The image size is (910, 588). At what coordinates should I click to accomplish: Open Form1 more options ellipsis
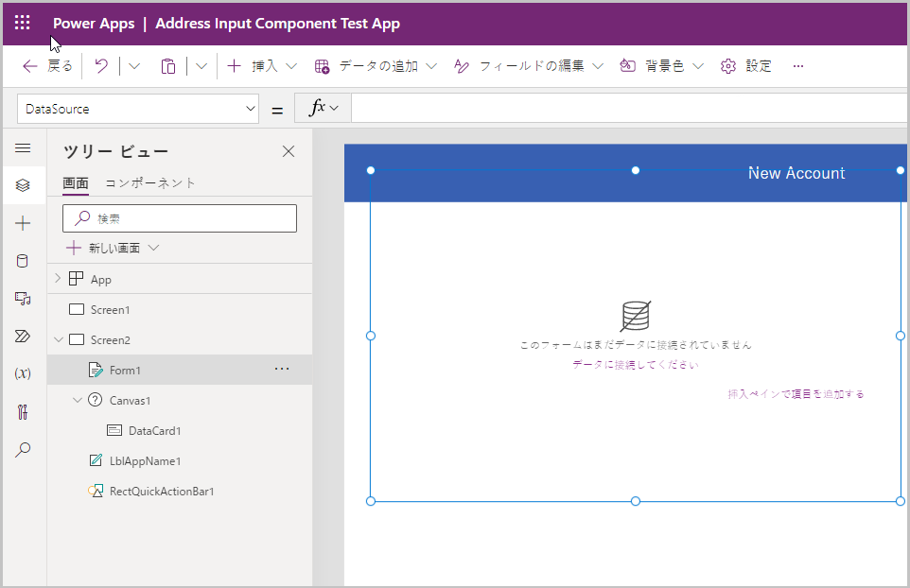coord(282,369)
